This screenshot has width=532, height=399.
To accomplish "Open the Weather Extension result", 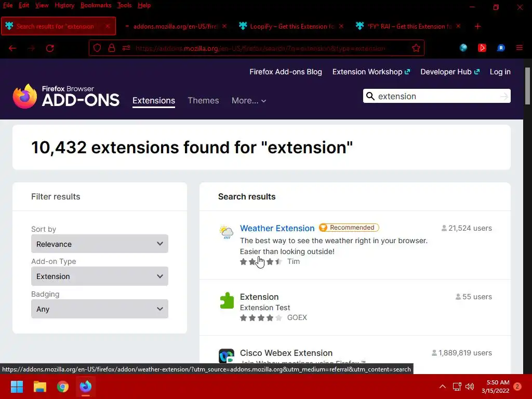I will tap(277, 228).
